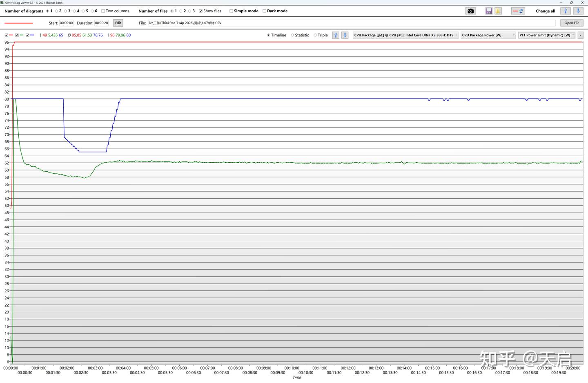The image size is (588, 383).
Task: Open the CPU Package Power dropdown
Action: tap(488, 35)
